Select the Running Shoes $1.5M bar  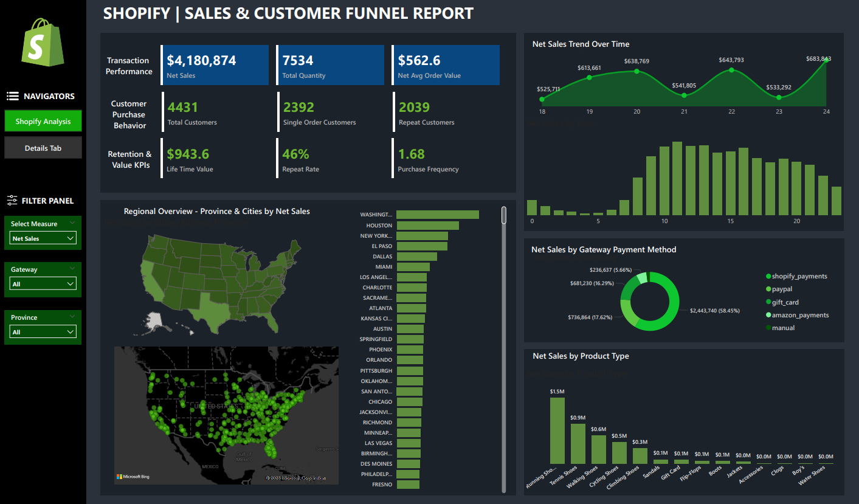pos(557,430)
